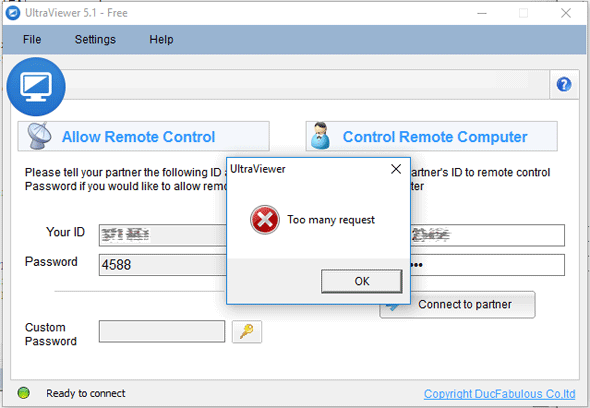Click the Custom Password input field

click(162, 331)
